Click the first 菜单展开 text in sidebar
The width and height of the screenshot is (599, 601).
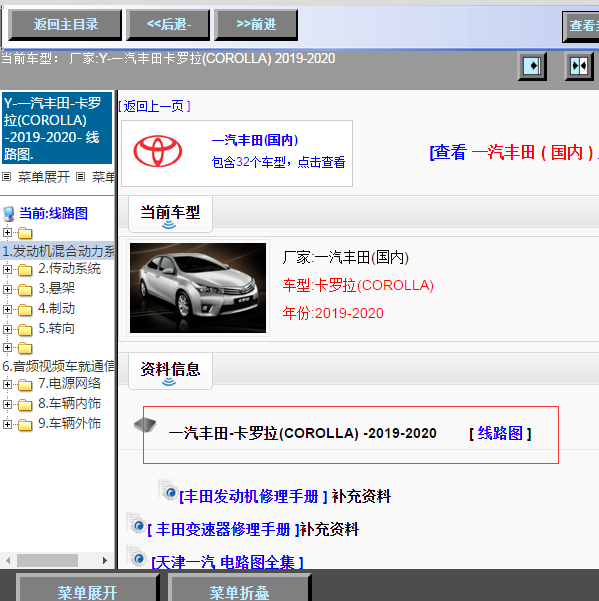point(44,177)
